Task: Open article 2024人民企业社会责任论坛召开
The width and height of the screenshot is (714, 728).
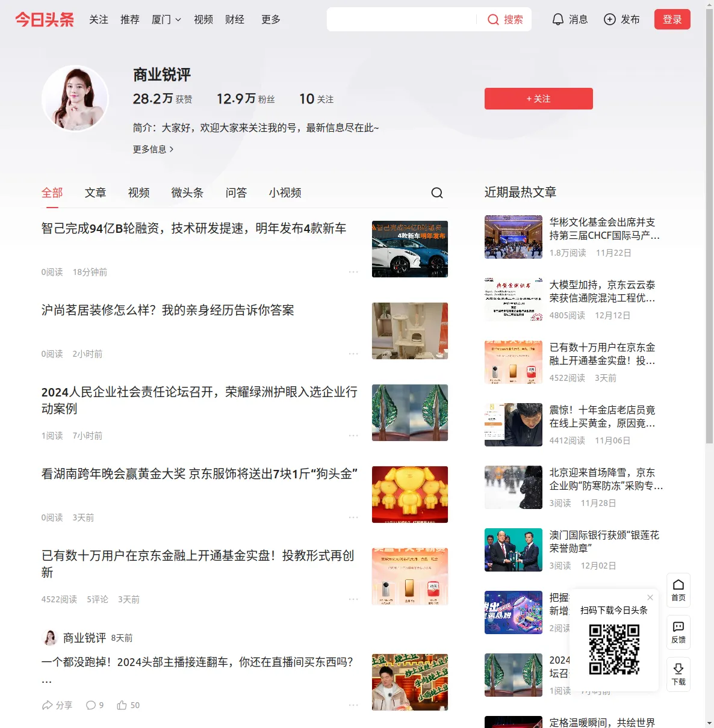Action: coord(199,401)
